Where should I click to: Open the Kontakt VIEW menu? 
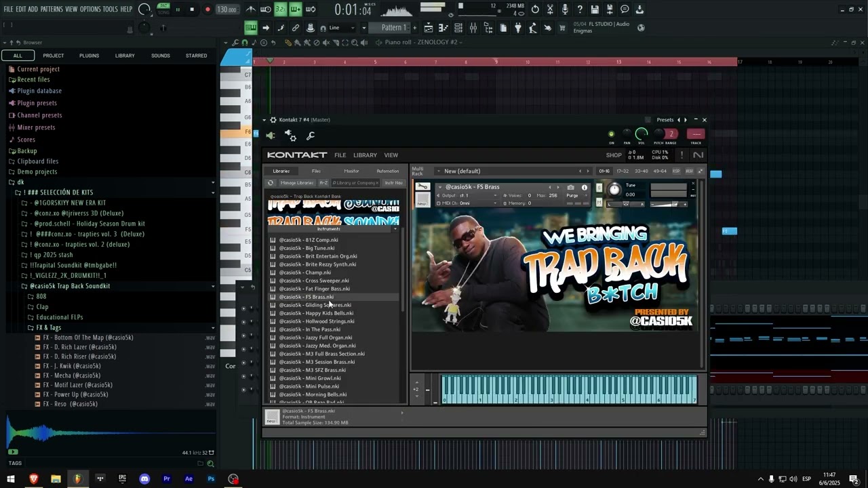tap(391, 155)
